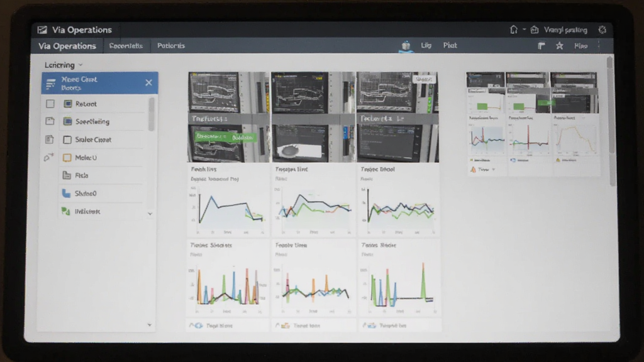Open the vertical dots menu ending the navigation bar

pyautogui.click(x=599, y=46)
